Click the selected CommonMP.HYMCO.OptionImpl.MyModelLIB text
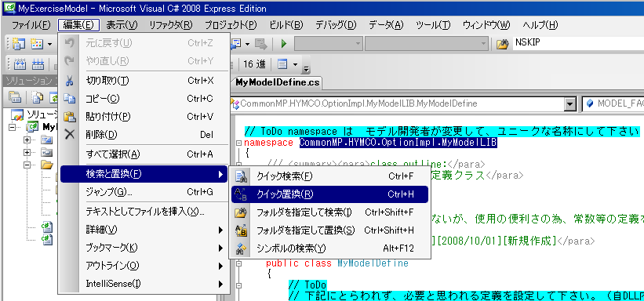 point(398,143)
